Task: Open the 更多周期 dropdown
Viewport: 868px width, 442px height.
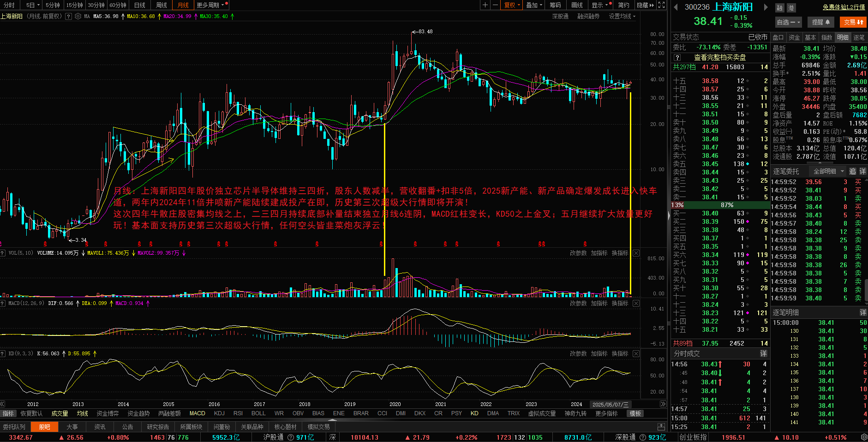Action: point(210,5)
